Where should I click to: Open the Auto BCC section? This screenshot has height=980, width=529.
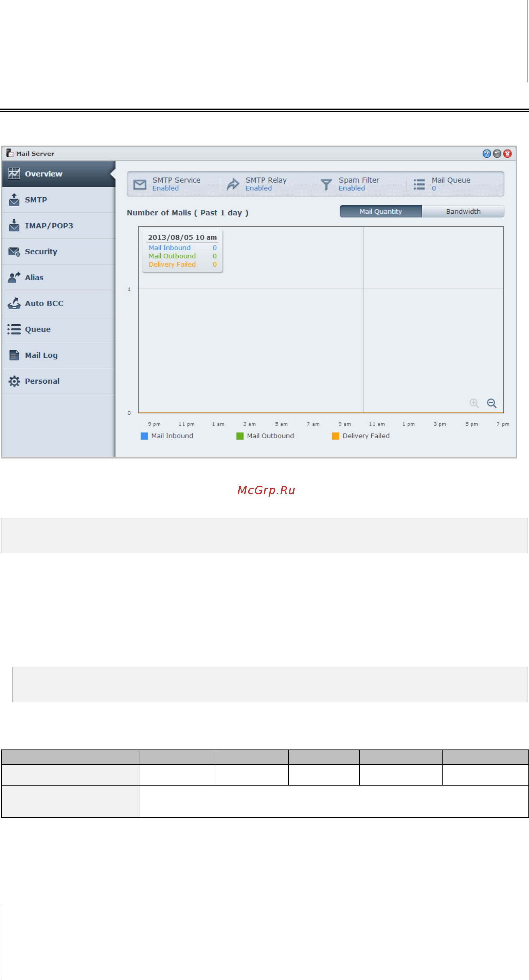(x=58, y=303)
